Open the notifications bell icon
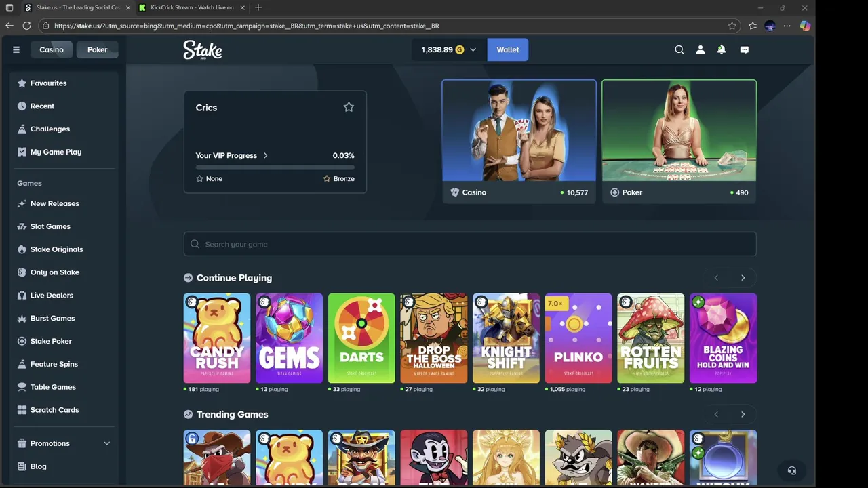This screenshot has width=868, height=488. tap(722, 49)
